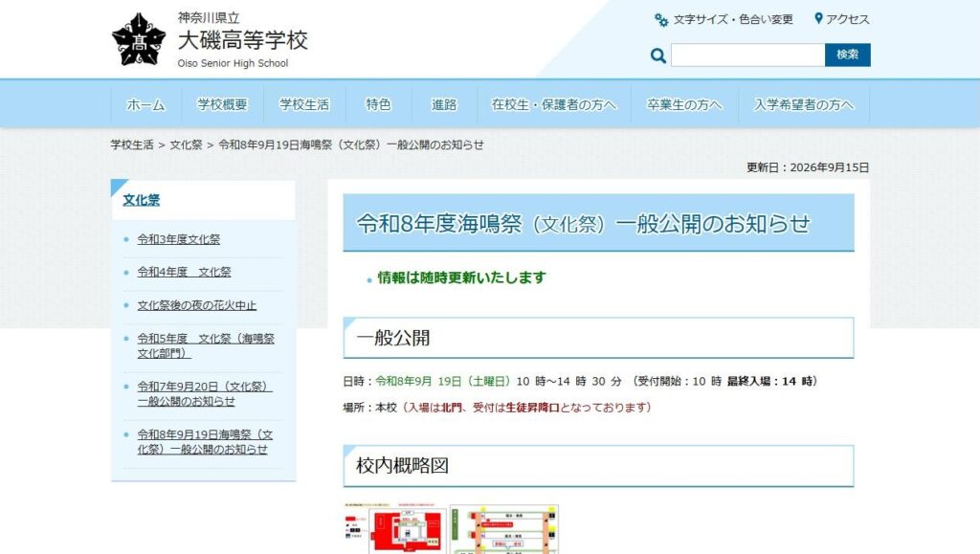Screen dimensions: 980x554
Task: Click the 更新日:2026年9月15日 text
Action: 808,167
